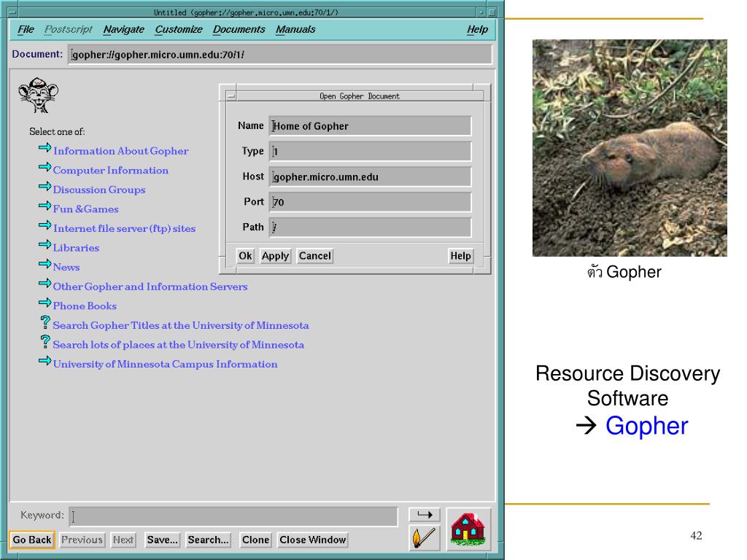Open the window menu button of main title bar

point(13,12)
